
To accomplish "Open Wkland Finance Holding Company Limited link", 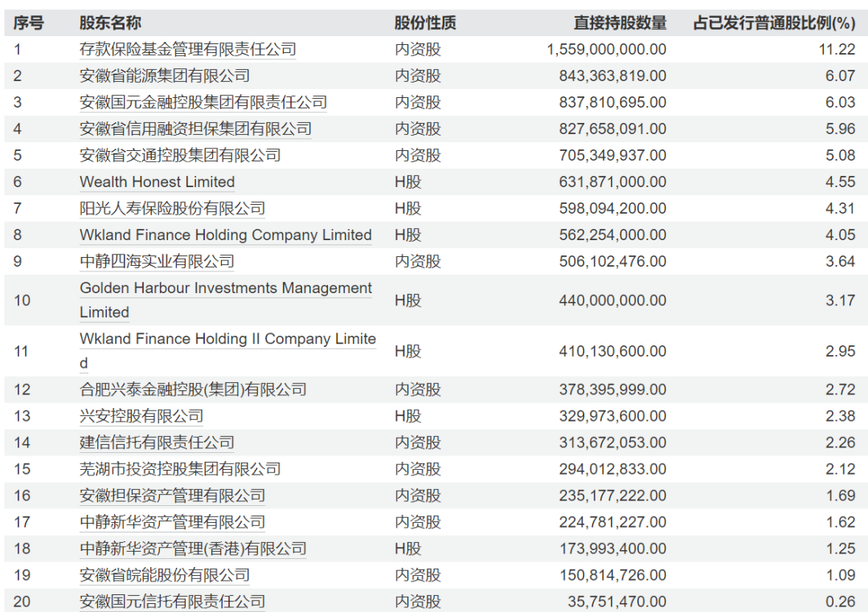I will click(225, 235).
